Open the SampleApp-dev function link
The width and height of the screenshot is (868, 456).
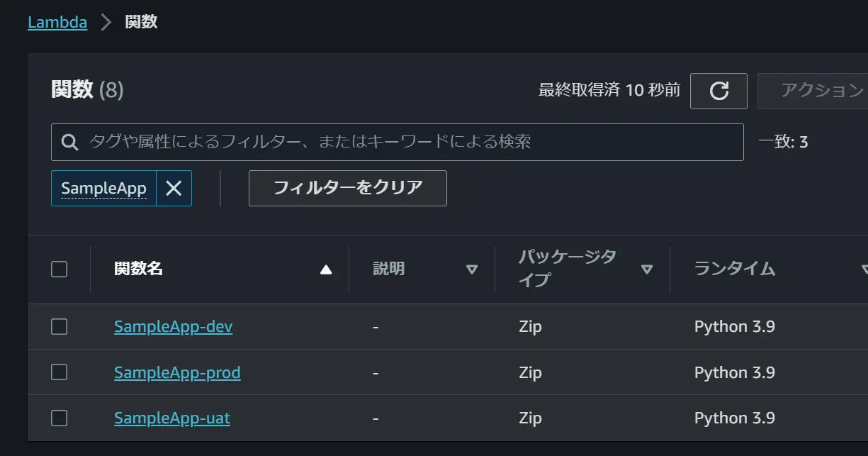(x=174, y=327)
